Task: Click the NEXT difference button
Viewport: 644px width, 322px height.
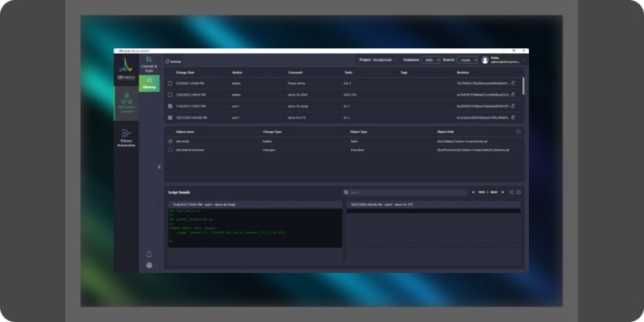Action: [493, 192]
